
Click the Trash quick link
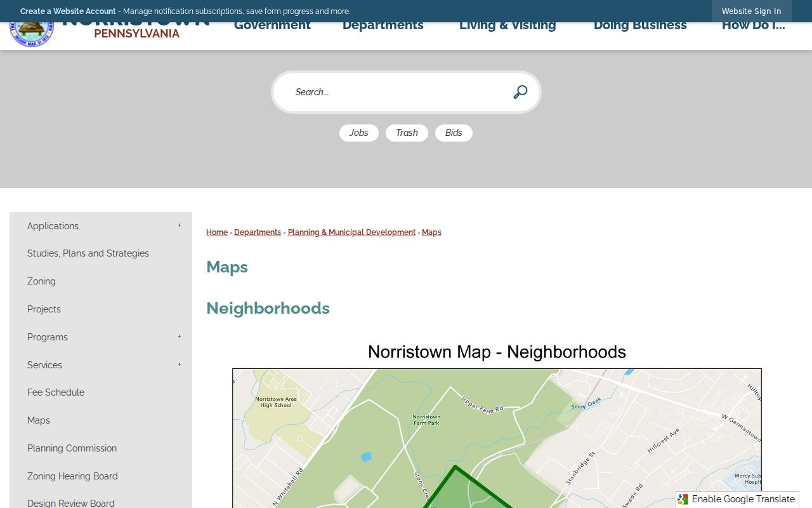point(407,133)
